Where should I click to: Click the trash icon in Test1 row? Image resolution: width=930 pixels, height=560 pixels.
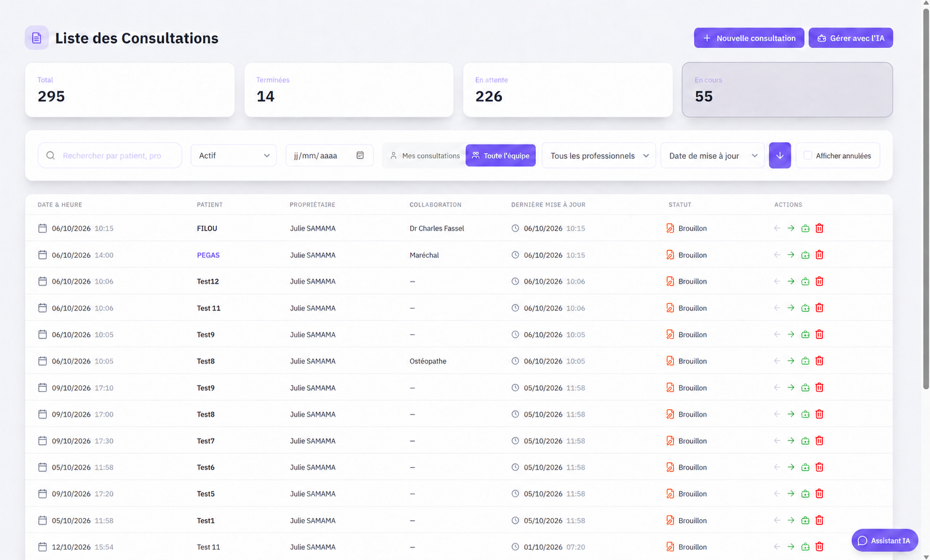tap(820, 520)
